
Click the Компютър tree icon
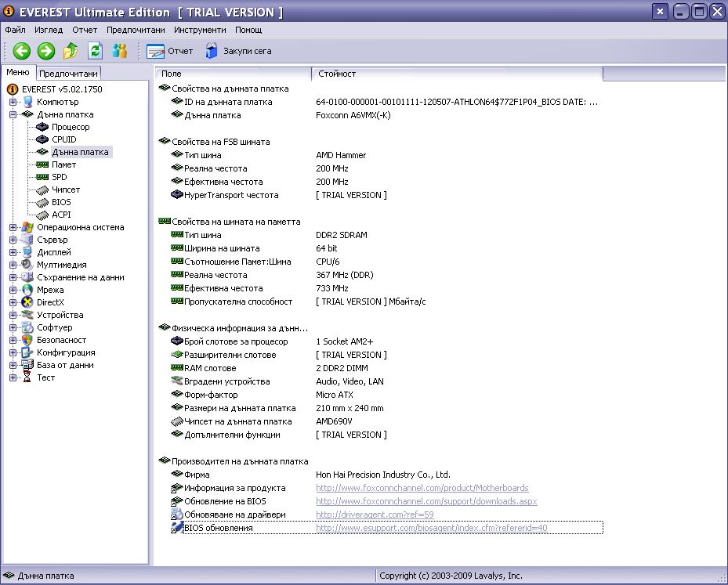coord(28,102)
